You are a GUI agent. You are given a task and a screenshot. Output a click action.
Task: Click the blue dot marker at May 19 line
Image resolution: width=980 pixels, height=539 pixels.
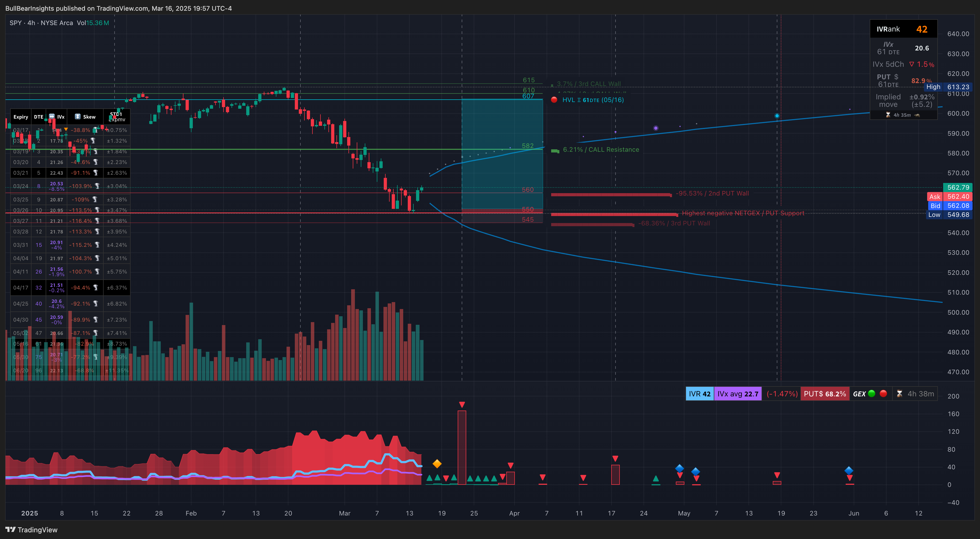pos(777,116)
